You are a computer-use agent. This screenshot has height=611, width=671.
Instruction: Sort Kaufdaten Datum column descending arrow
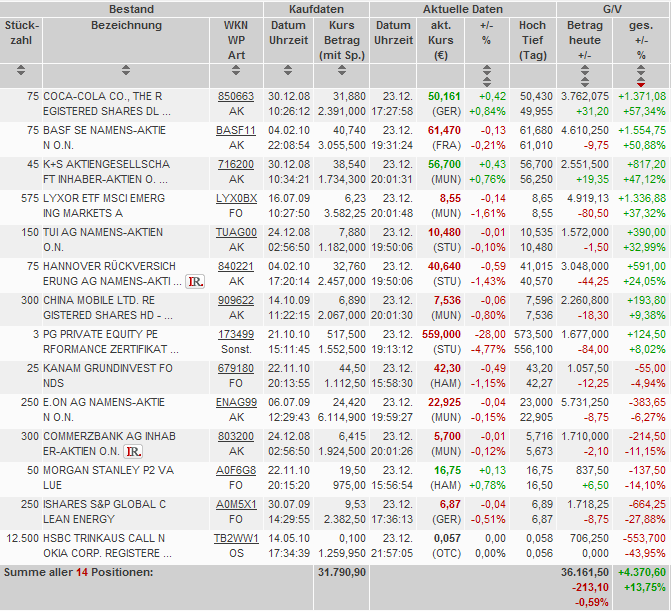click(288, 73)
